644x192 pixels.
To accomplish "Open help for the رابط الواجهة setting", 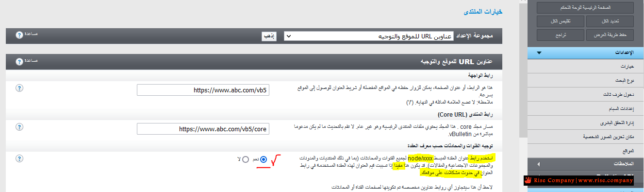I will (19, 88).
